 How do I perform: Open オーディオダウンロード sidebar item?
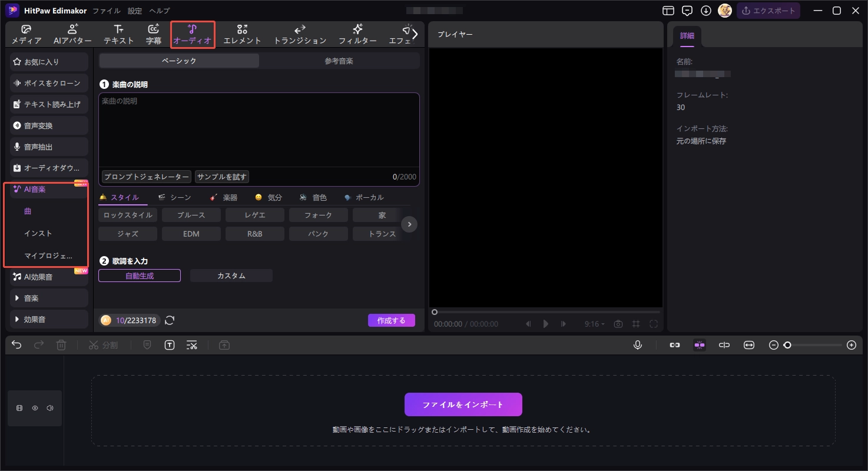tap(49, 168)
